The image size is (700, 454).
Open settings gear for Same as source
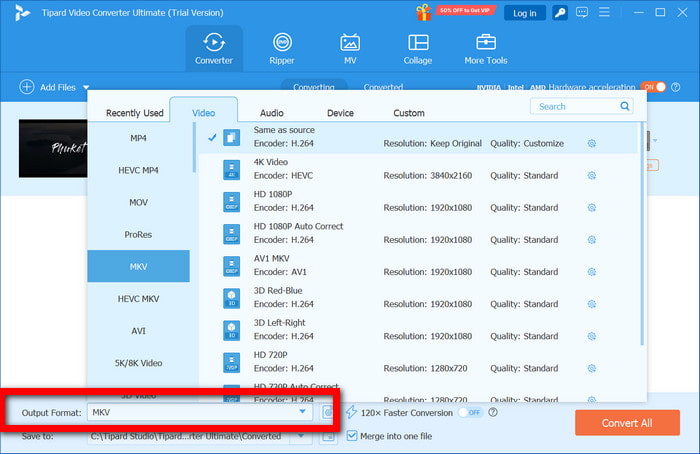coord(592,143)
